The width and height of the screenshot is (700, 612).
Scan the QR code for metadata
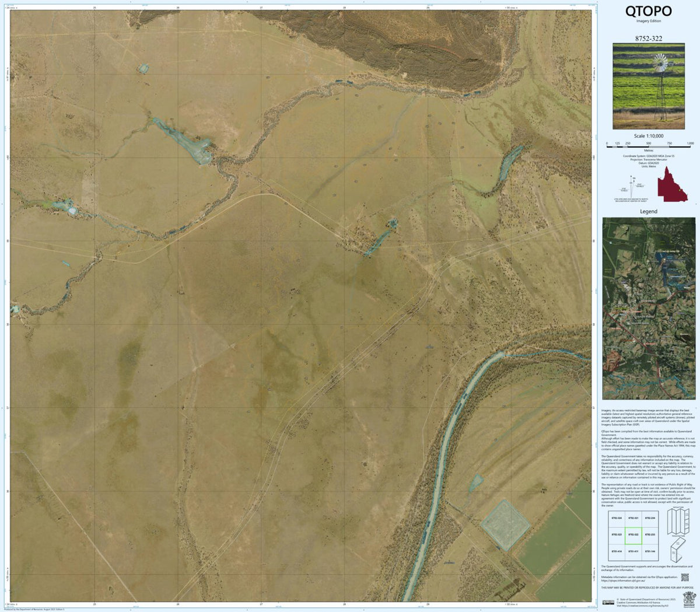[685, 578]
